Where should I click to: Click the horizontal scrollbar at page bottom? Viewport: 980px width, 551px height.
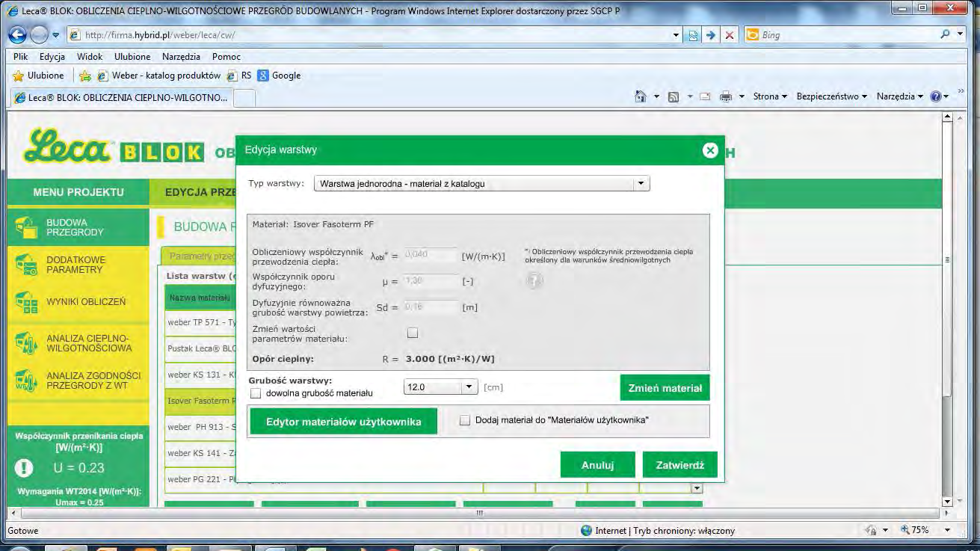(x=478, y=514)
